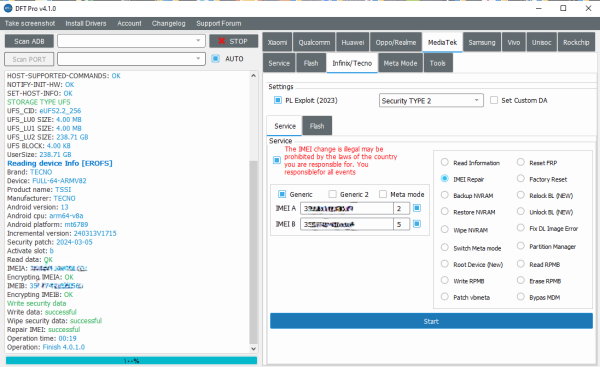Open the ADB device dropdown
This screenshot has width=600, height=367.
131,41
